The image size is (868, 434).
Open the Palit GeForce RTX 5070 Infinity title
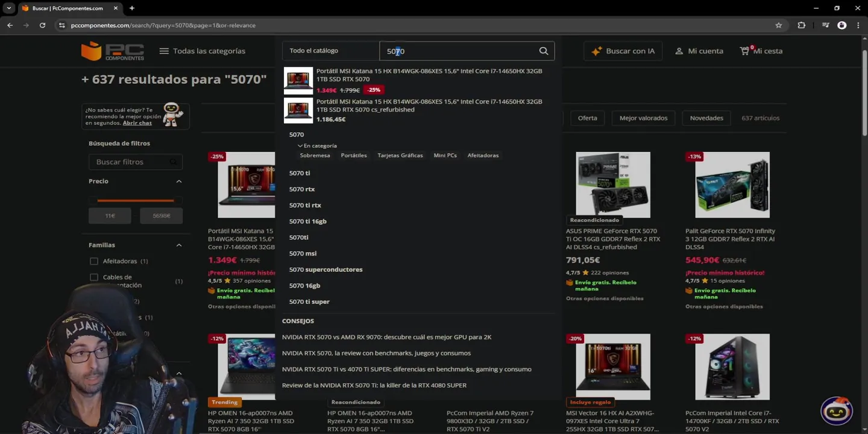731,239
